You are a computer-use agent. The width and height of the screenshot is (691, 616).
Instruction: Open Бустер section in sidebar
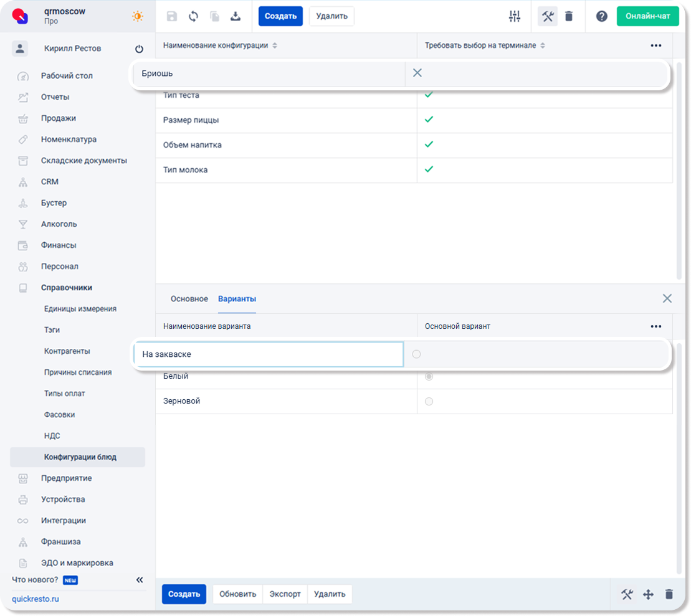[x=54, y=202]
